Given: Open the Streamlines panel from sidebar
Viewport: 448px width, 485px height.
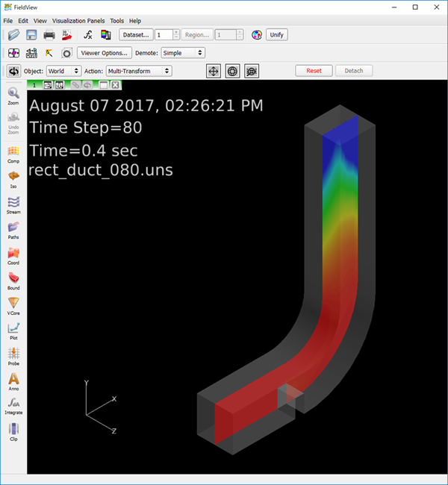Looking at the screenshot, I should coord(13,204).
